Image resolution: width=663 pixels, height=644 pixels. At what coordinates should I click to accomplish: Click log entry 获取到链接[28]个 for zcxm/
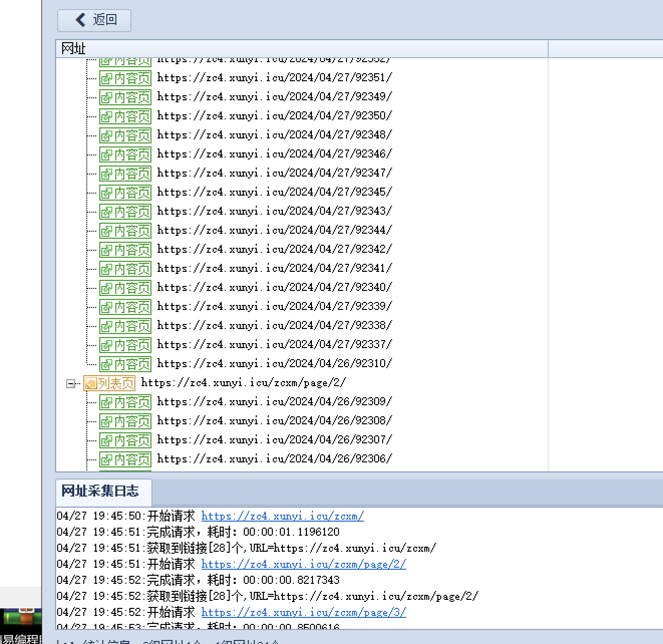[x=246, y=548]
